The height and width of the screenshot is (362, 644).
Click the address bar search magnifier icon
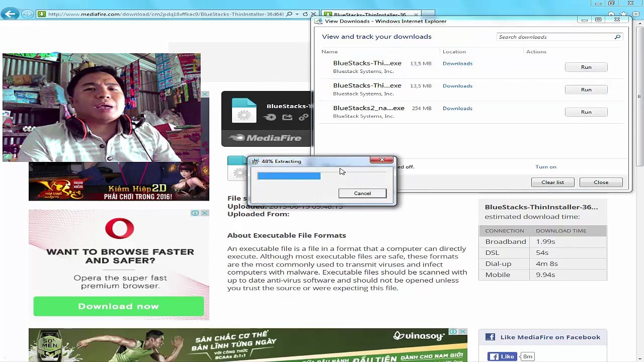click(289, 14)
